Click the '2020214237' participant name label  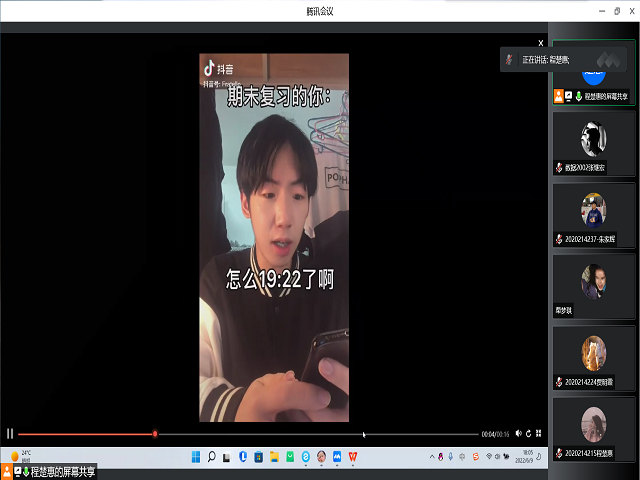(590, 239)
